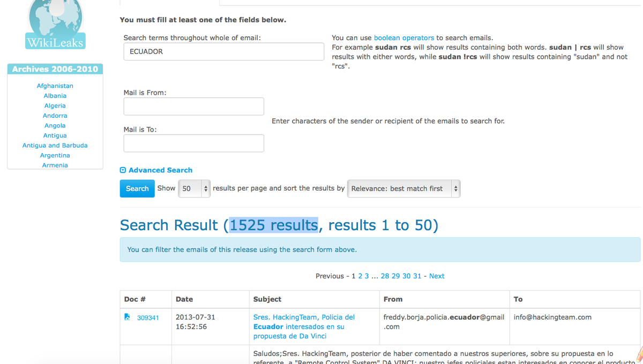Click the WikiLeaks logo
Image resolution: width=643 pixels, height=364 pixels.
pos(55,25)
